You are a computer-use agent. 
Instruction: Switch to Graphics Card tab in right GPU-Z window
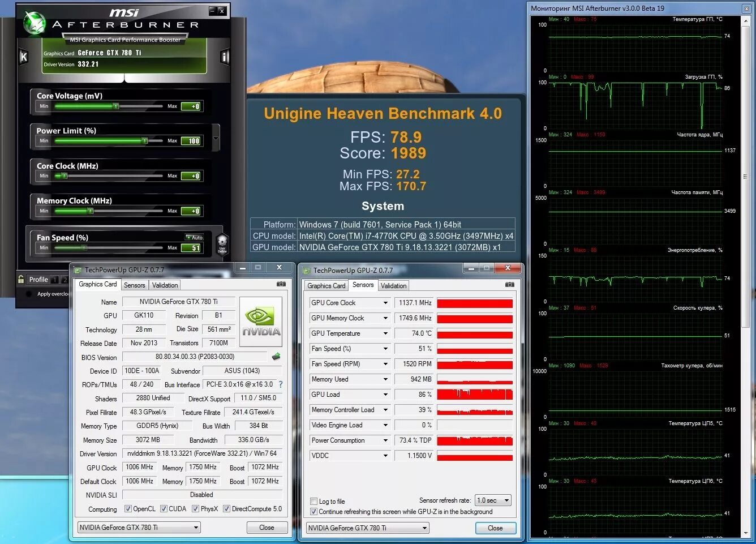tap(327, 286)
